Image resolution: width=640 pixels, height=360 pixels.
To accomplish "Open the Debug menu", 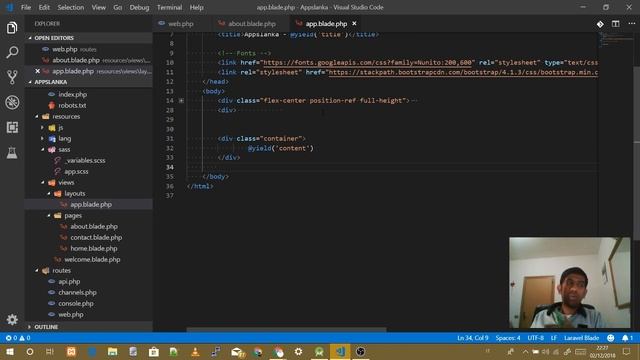I will (139, 7).
